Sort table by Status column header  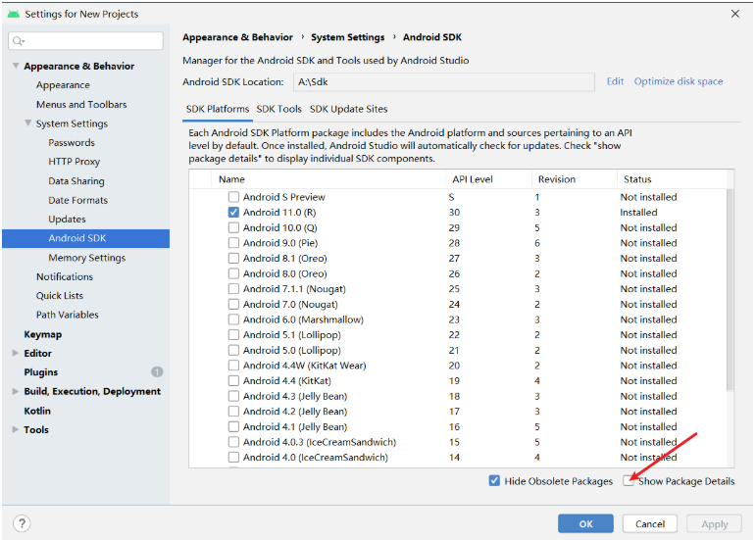[x=672, y=179]
